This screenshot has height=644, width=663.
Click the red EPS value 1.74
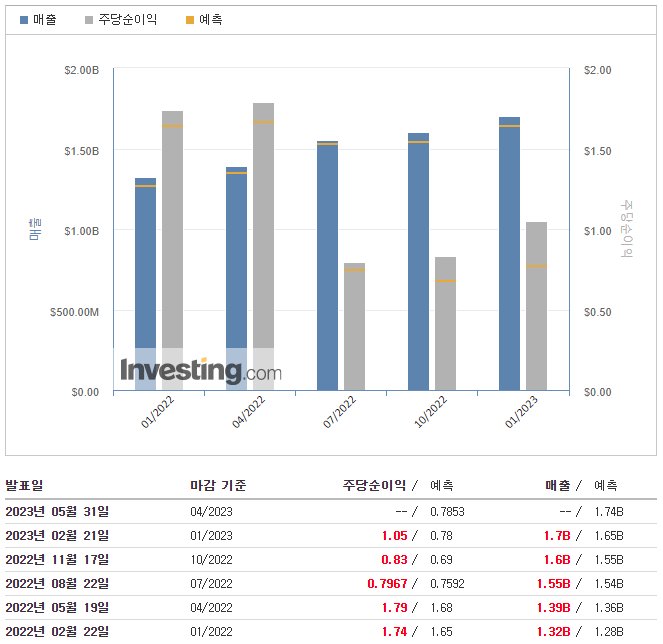[395, 632]
